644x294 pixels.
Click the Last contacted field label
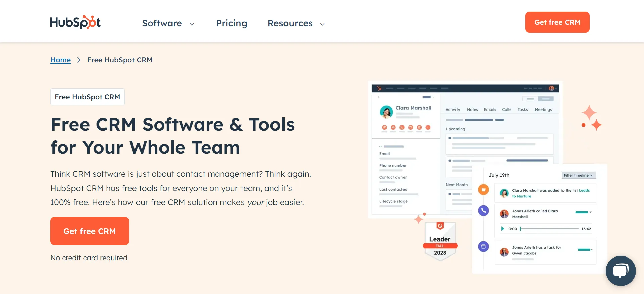[x=393, y=189]
